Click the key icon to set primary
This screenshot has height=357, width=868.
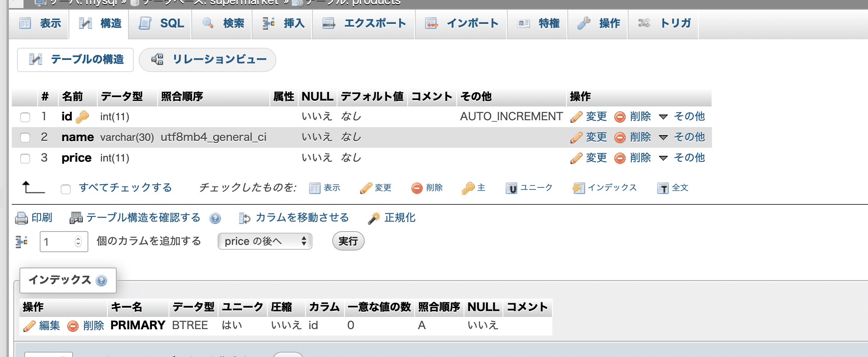click(x=468, y=188)
